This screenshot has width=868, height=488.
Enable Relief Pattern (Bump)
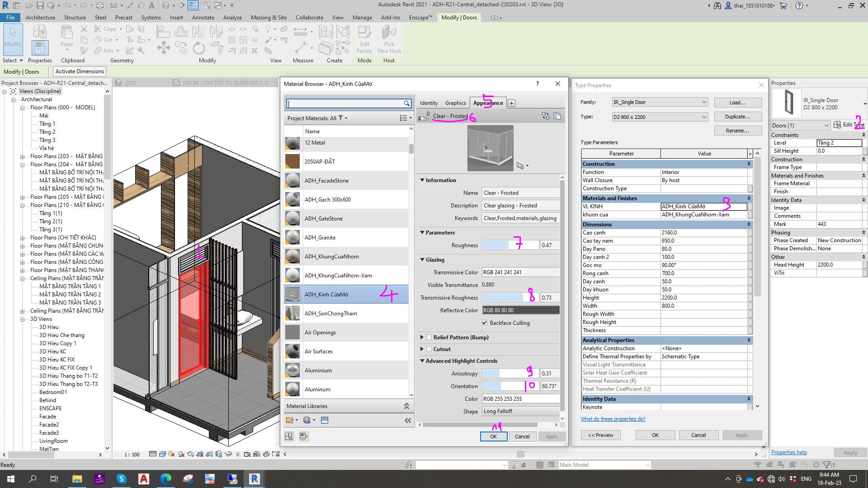(x=429, y=337)
